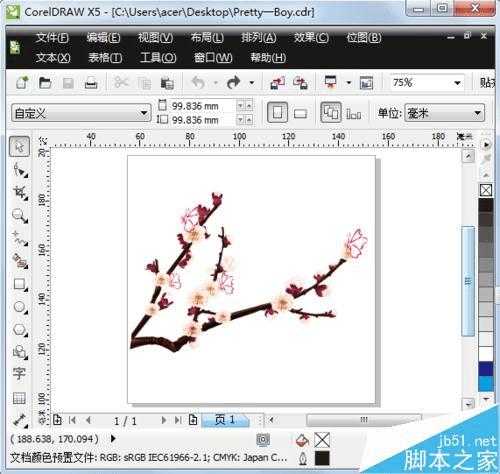Switch to the 页 1 page tab
This screenshot has height=474, width=500.
225,420
